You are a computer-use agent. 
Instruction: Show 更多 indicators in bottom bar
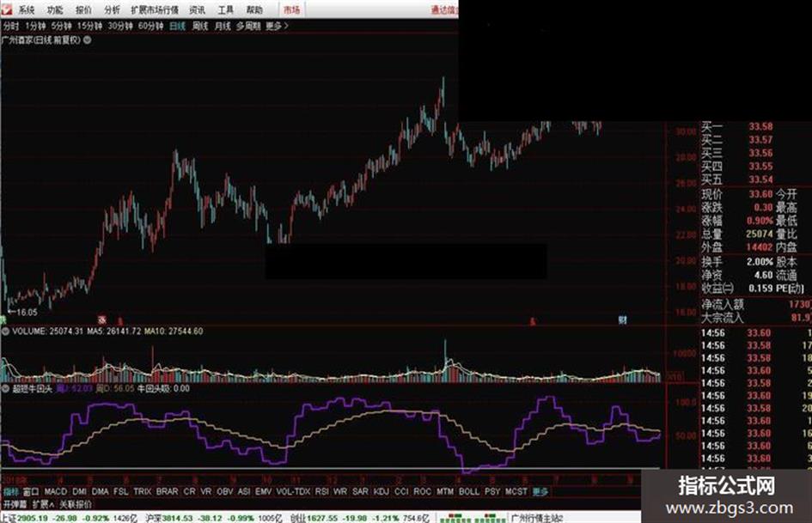(x=540, y=492)
